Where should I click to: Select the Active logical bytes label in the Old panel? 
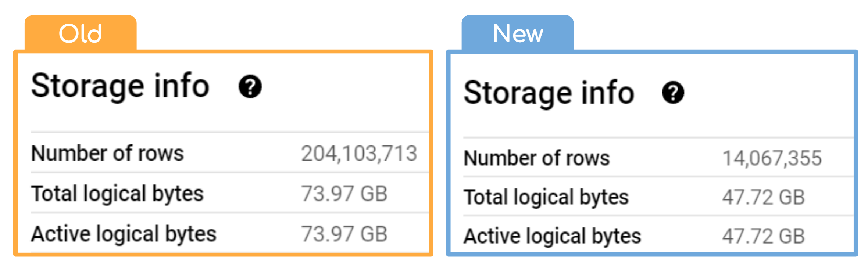pos(124,234)
